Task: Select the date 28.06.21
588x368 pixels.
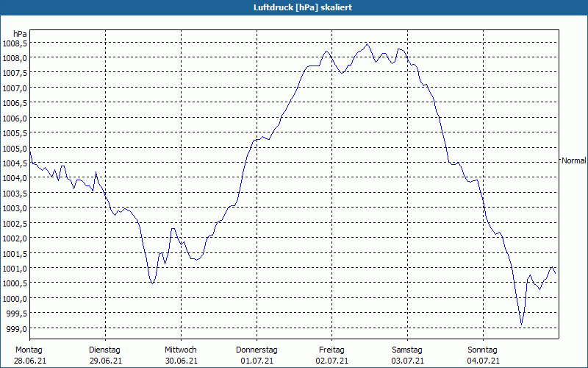Action: (30, 361)
